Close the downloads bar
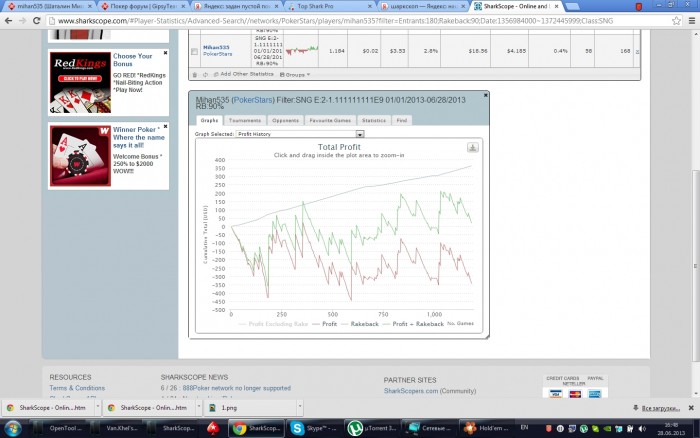Screen dimensions: 700x438 (691, 408)
